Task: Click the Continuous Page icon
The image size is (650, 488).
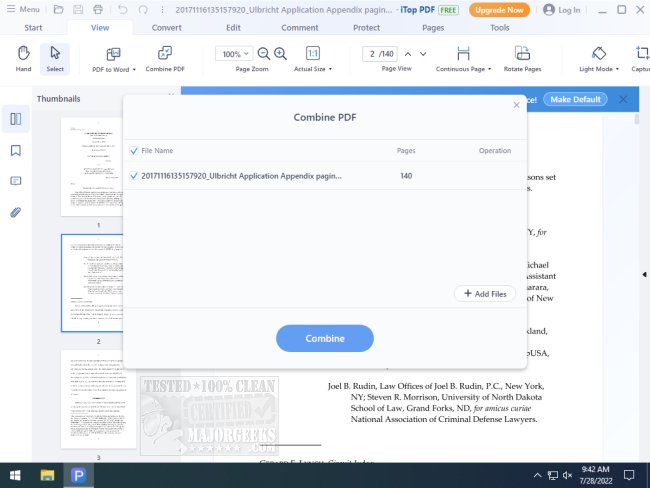Action: [x=463, y=53]
